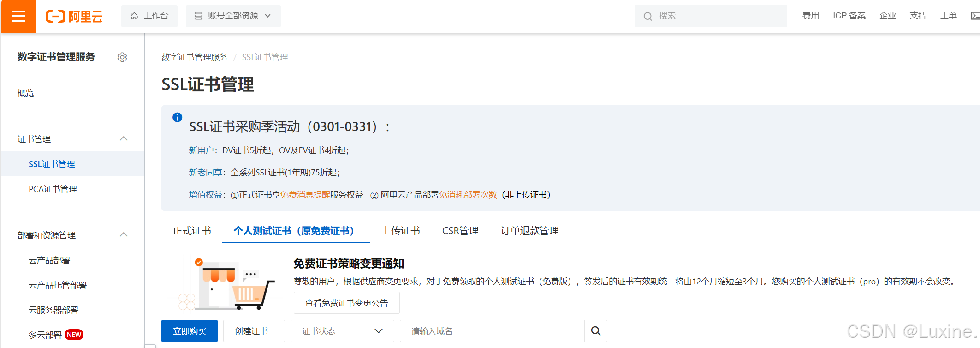
Task: Click the 免消耗部署次数 link
Action: coord(468,195)
